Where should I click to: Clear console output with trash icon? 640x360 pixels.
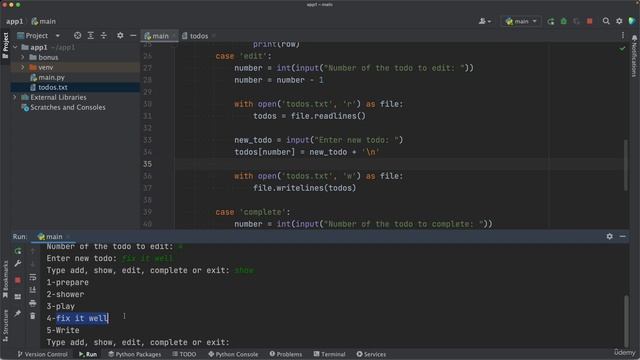pyautogui.click(x=33, y=316)
